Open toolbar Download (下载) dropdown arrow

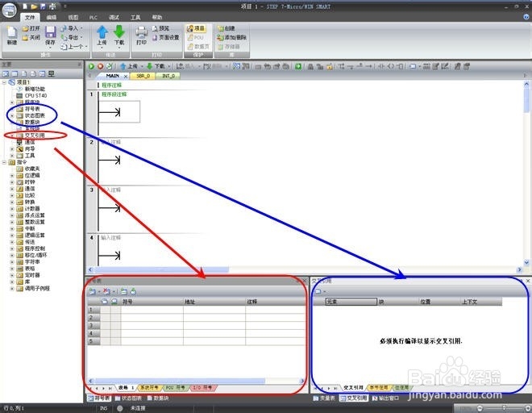tap(169, 67)
